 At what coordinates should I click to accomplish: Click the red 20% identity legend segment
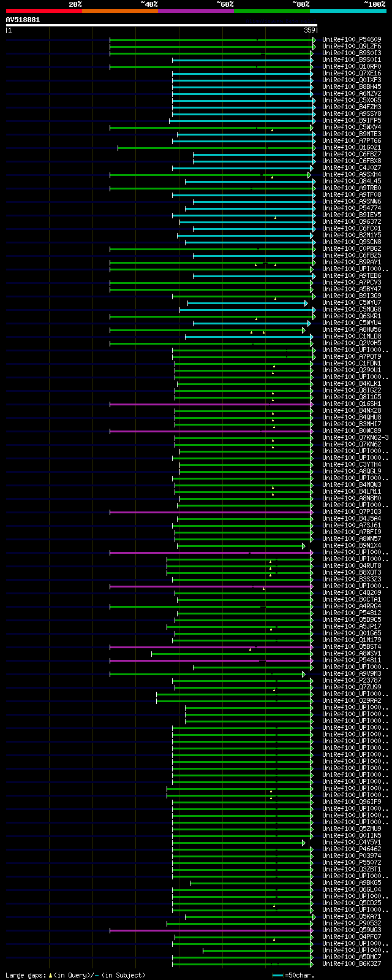pyautogui.click(x=44, y=11)
